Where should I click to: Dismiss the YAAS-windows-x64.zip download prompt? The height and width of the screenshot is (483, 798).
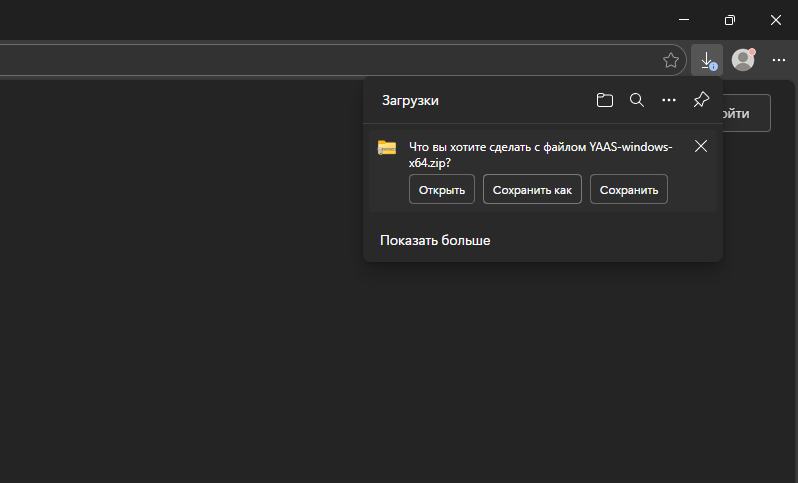tap(701, 146)
